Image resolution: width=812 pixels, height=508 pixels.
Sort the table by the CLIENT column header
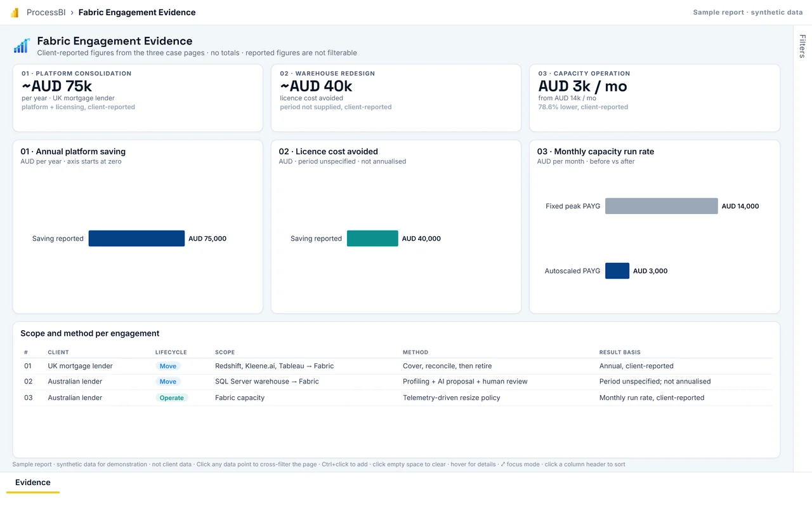[58, 352]
